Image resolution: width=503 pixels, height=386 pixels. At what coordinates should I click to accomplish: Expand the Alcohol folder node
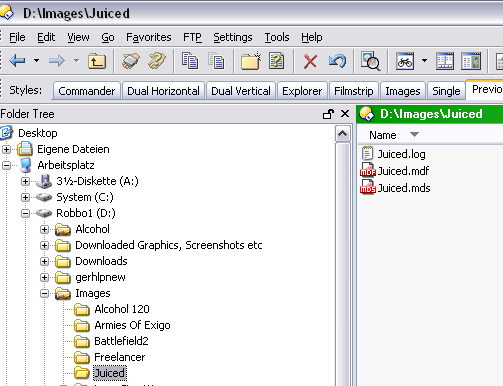pos(44,229)
